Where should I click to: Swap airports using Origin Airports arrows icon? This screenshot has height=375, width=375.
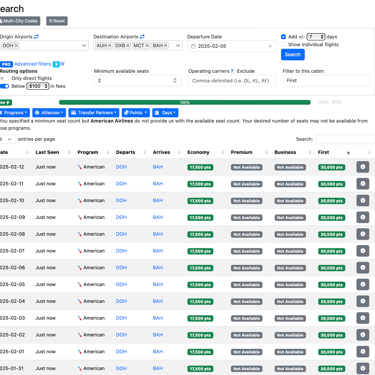(x=36, y=37)
